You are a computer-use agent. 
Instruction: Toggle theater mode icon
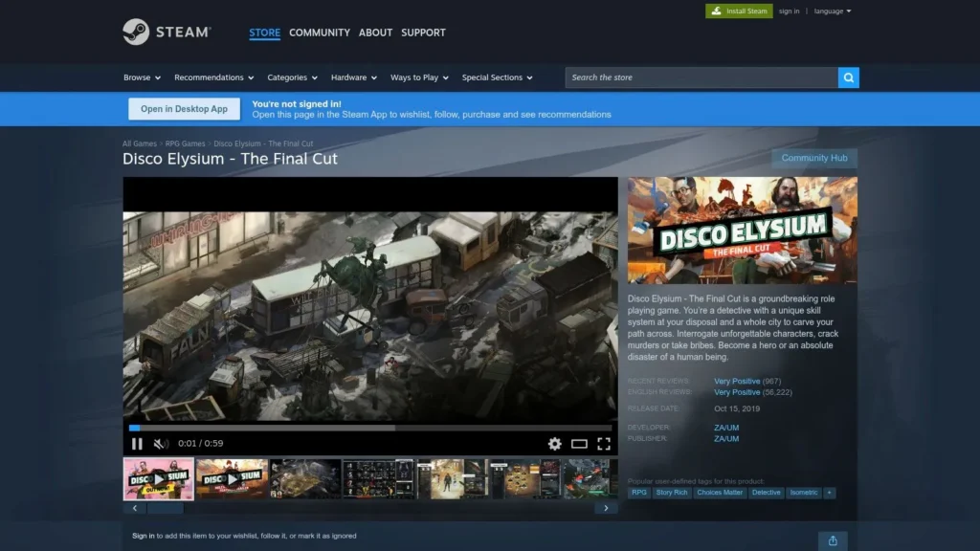tap(579, 444)
